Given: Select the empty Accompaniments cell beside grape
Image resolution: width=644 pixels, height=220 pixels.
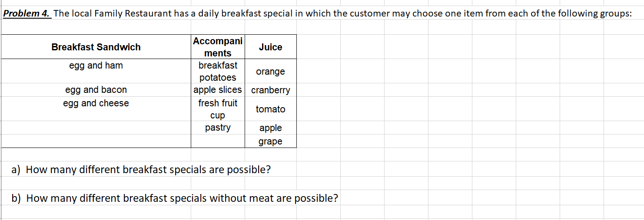Looking at the screenshot, I should pos(218,141).
